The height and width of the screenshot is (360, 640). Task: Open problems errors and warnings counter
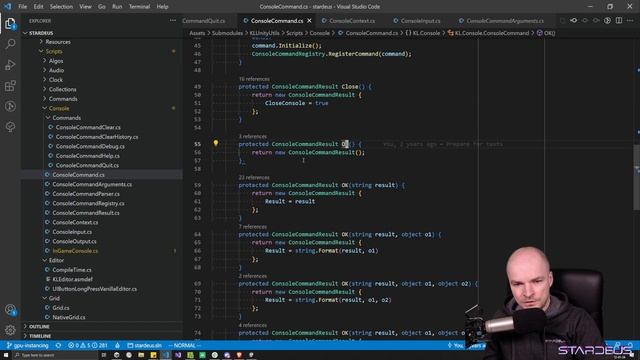pyautogui.click(x=88, y=345)
